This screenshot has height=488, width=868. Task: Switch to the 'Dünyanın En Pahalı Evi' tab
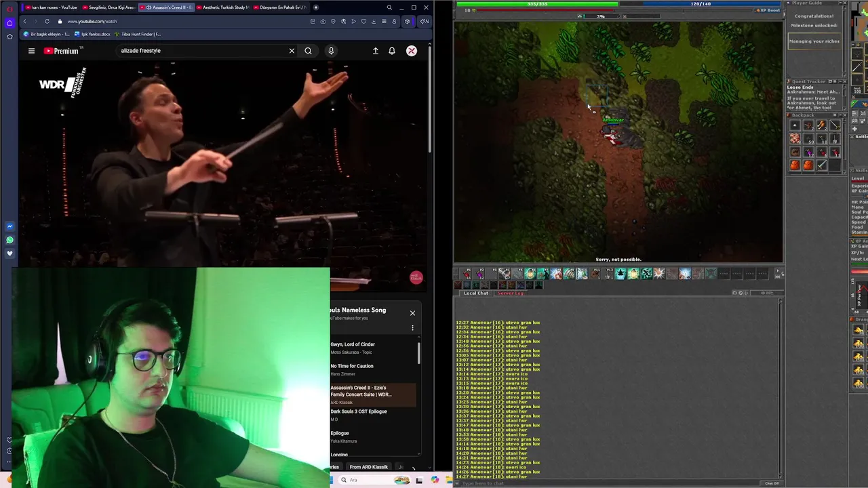coord(280,7)
